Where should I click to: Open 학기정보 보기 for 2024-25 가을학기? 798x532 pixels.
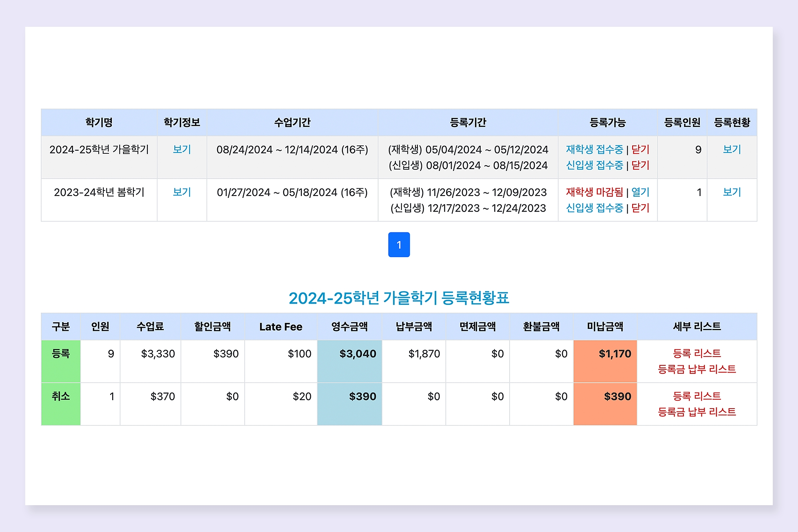click(x=181, y=149)
